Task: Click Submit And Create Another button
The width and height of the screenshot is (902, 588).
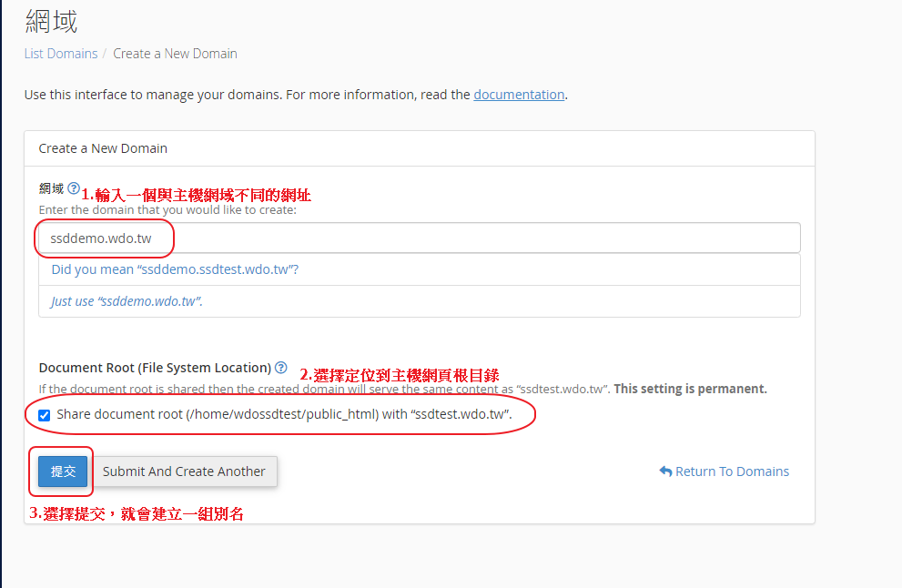Action: point(184,471)
